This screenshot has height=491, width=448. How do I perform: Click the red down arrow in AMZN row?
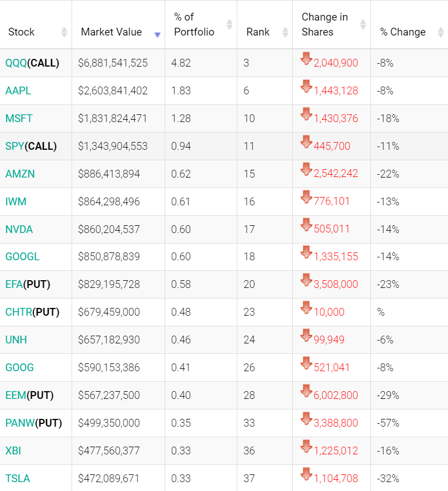click(306, 169)
